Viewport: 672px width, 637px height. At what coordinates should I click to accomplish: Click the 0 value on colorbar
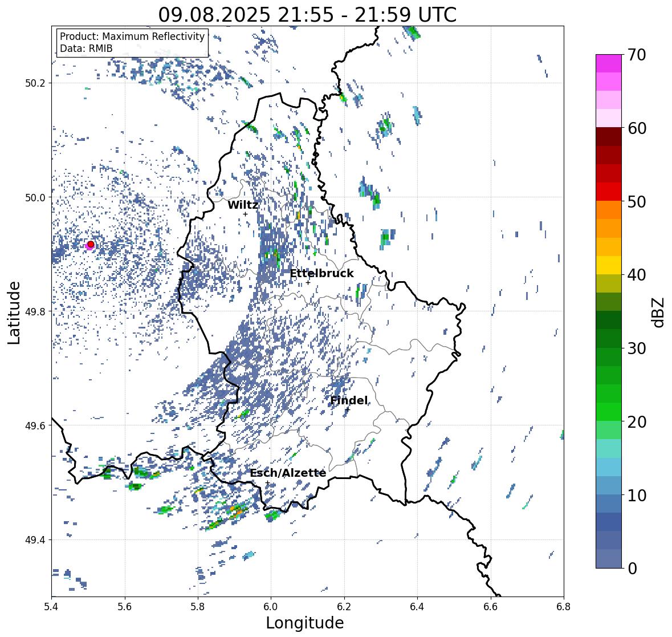632,569
